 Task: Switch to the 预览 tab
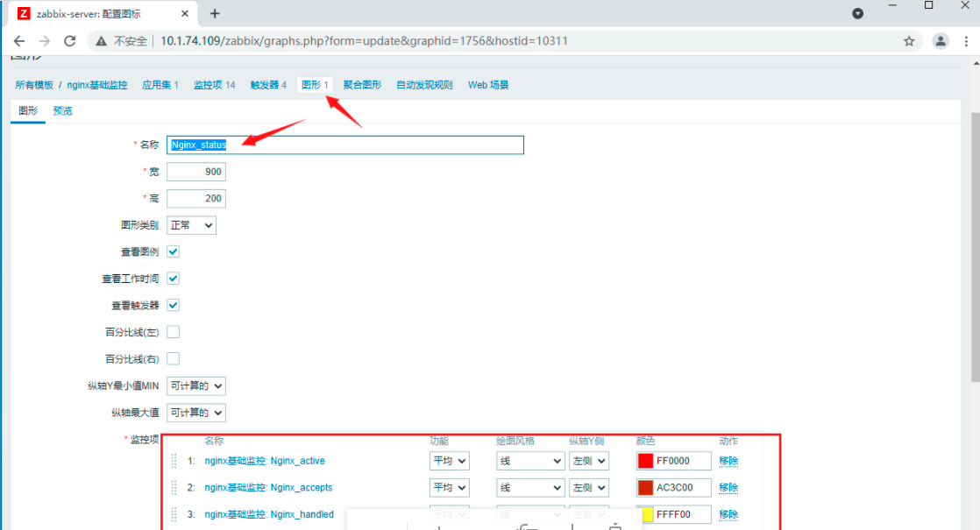[62, 111]
